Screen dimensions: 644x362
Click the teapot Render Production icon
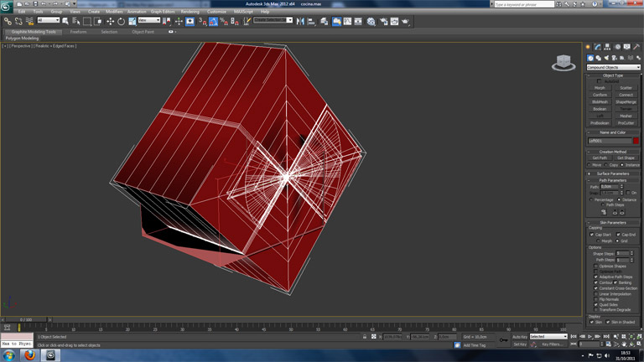(406, 21)
